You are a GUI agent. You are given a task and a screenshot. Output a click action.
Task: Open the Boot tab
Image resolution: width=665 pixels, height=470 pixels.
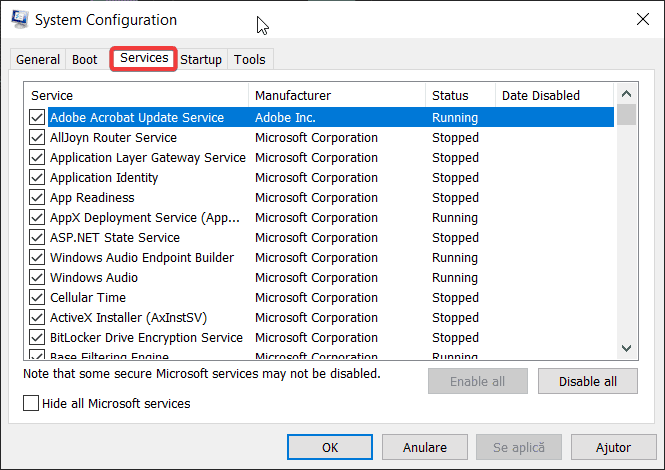pyautogui.click(x=85, y=60)
